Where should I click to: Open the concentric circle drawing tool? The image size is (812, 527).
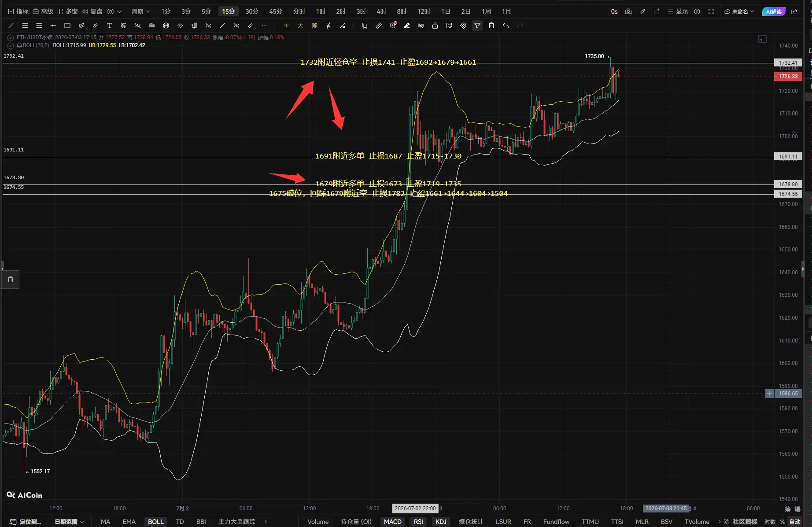click(166, 26)
